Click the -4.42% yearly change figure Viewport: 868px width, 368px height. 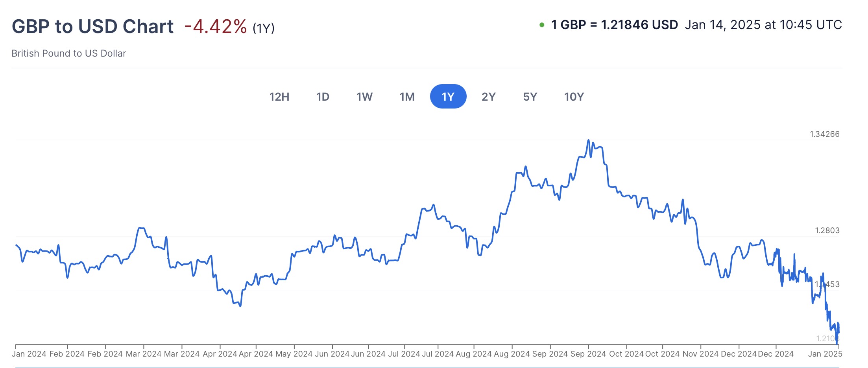tap(216, 27)
